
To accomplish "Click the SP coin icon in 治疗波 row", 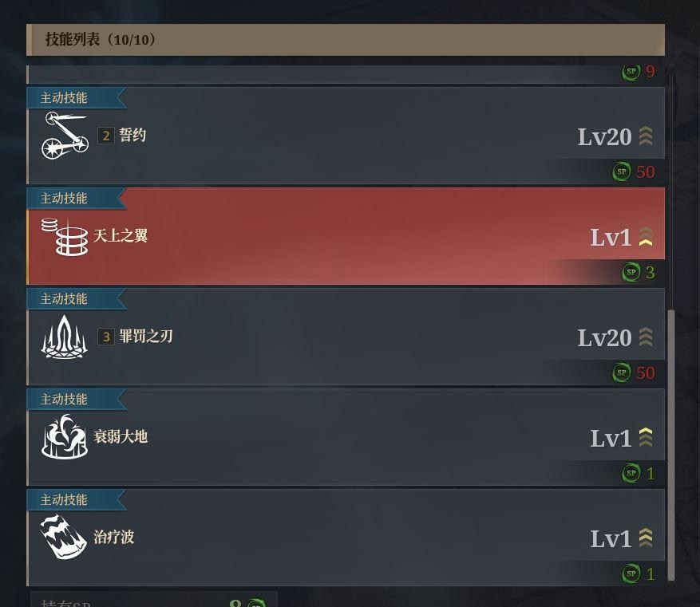I will [631, 573].
